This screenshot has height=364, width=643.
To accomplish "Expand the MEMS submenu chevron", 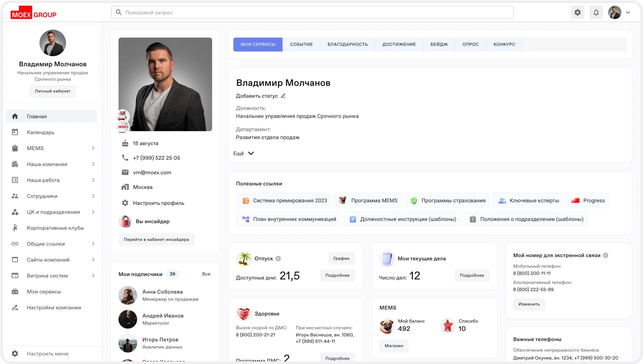I will [93, 148].
